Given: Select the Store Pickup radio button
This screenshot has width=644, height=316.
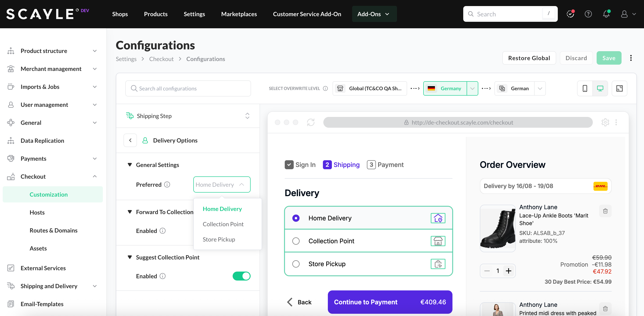Looking at the screenshot, I should pyautogui.click(x=296, y=264).
